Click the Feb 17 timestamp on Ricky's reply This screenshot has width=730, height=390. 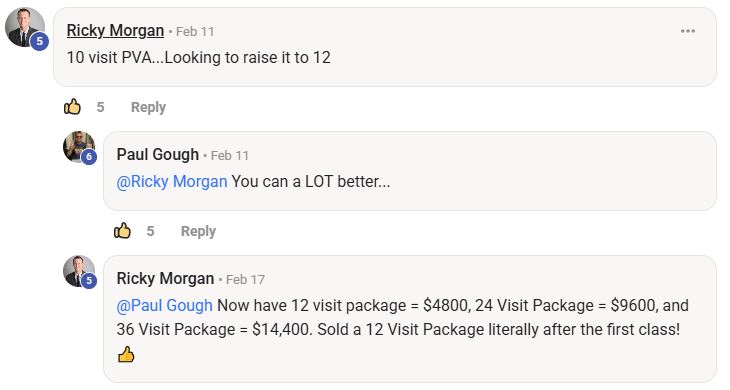pyautogui.click(x=245, y=279)
